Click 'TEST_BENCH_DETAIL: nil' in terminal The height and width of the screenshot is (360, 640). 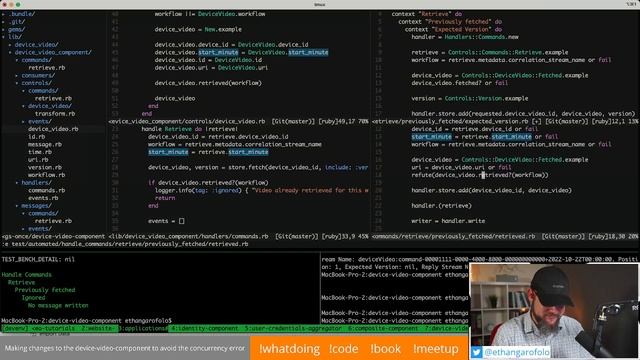38,259
